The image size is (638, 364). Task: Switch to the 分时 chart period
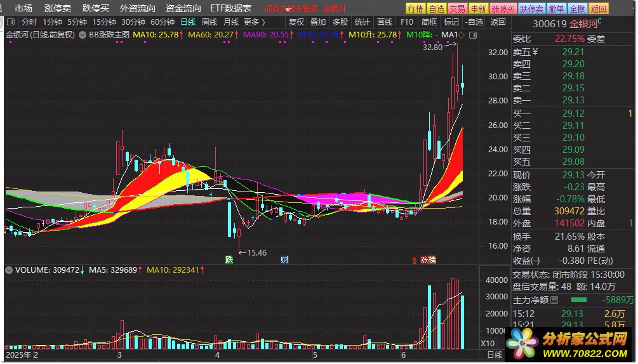pos(29,22)
